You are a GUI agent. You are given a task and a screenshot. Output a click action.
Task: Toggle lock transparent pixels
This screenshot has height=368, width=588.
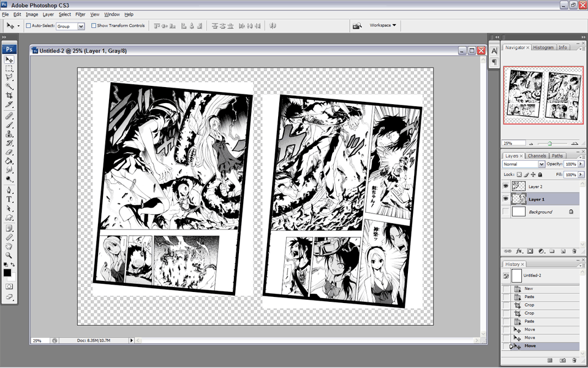tap(519, 175)
